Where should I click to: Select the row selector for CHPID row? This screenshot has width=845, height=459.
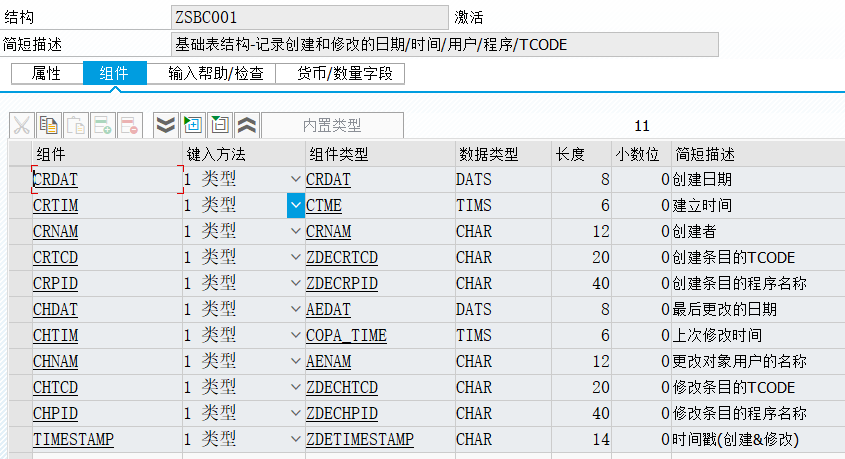click(x=20, y=413)
